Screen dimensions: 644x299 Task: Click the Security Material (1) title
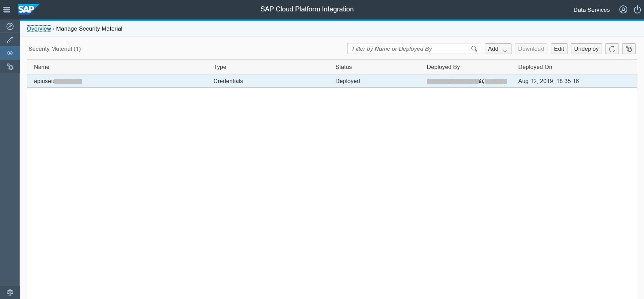[x=55, y=49]
